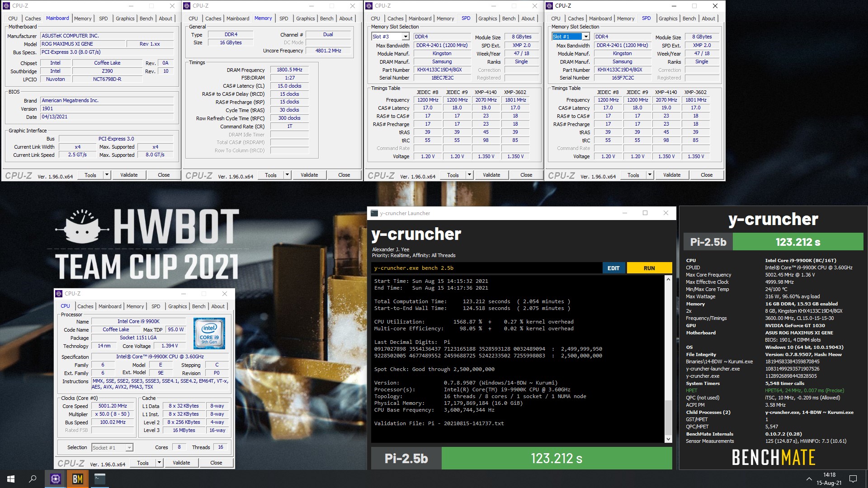Click the Mainboard CPU-Z window title icon
Image resolution: width=868 pixels, height=488 pixels.
(6, 6)
